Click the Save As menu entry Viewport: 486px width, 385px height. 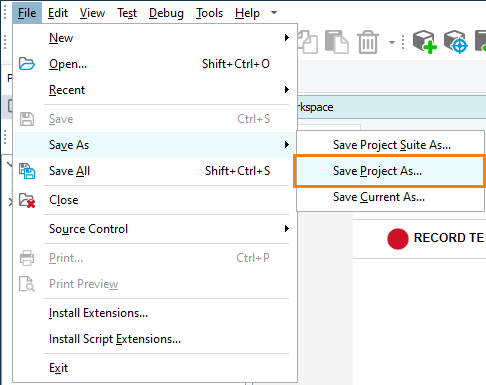[x=155, y=145]
